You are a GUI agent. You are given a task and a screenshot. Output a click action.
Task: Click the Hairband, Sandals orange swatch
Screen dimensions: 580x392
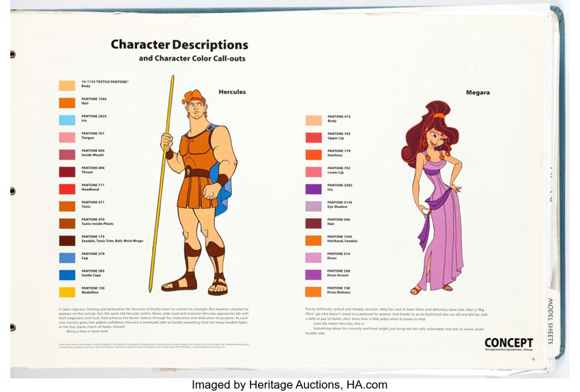[313, 240]
